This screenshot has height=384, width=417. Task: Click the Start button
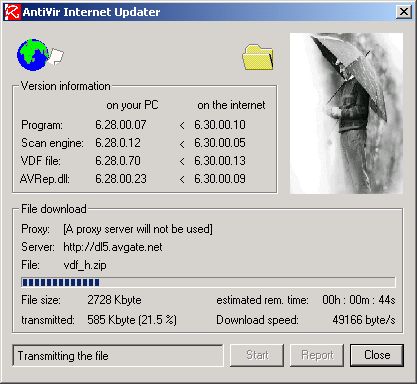[257, 355]
